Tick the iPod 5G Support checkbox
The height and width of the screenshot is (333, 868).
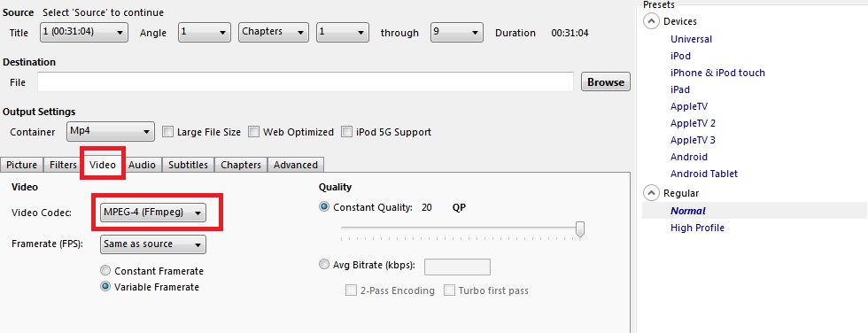pyautogui.click(x=346, y=132)
